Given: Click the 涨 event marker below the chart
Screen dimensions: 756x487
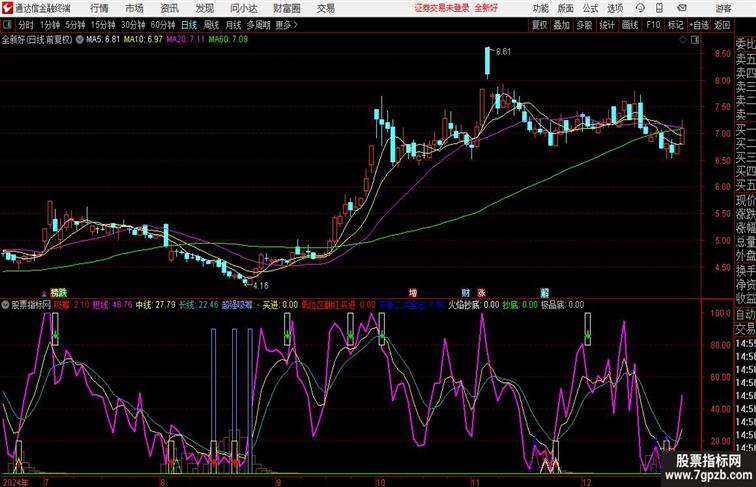Looking at the screenshot, I should point(481,292).
